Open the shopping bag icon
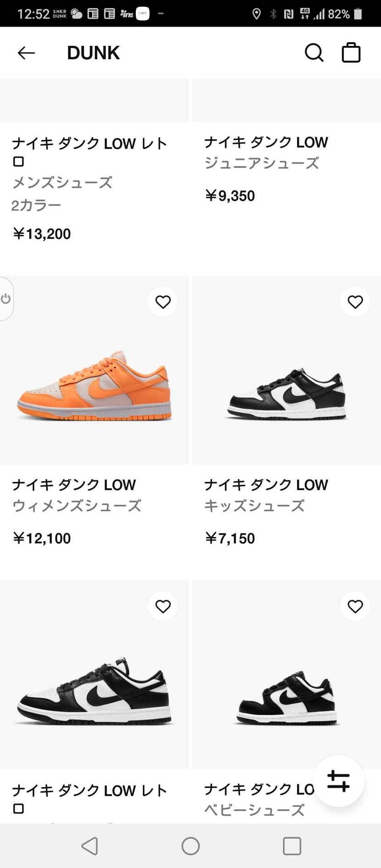Viewport: 381px width, 868px height. click(351, 52)
